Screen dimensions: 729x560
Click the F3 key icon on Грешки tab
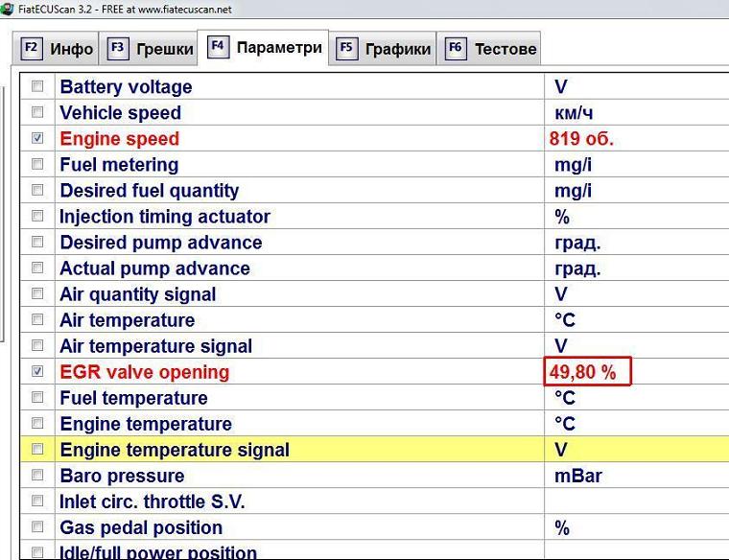(118, 48)
